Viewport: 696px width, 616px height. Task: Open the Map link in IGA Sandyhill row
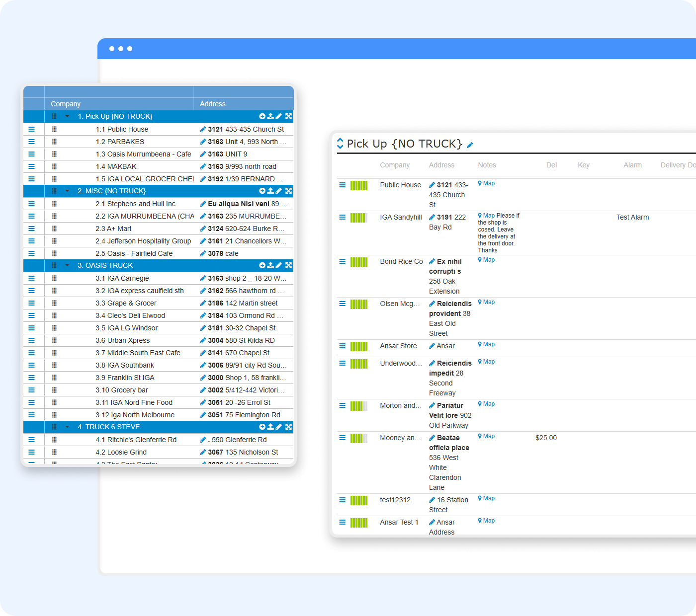[487, 216]
